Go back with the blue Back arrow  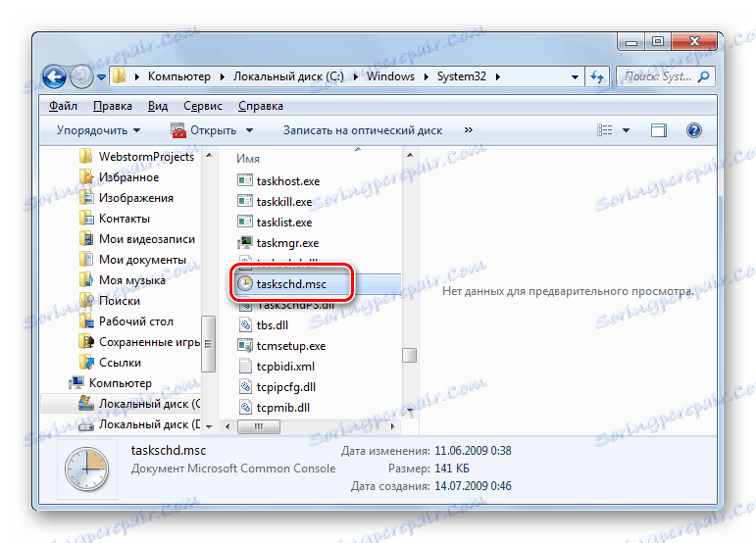point(54,76)
